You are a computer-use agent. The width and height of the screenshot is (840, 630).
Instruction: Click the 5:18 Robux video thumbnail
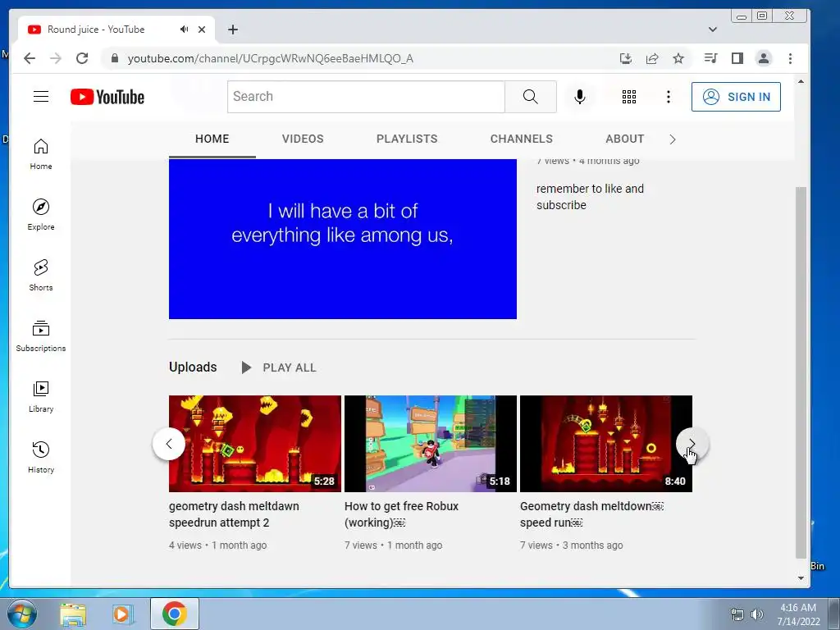(431, 444)
